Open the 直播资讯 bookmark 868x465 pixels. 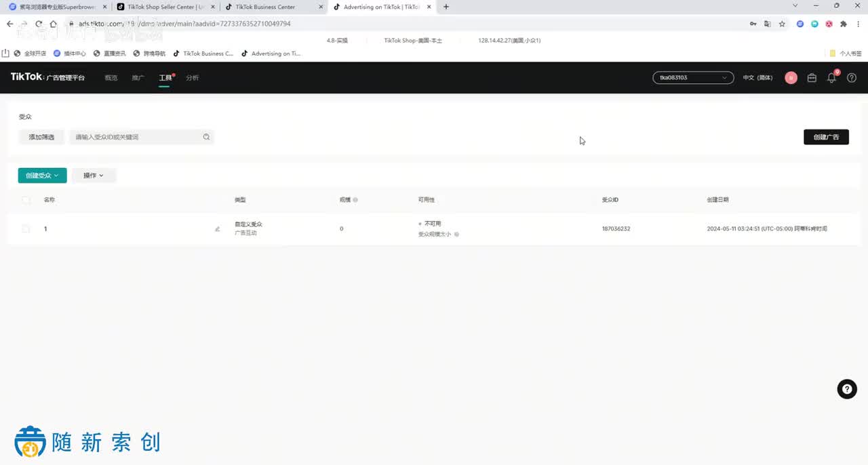(x=109, y=54)
